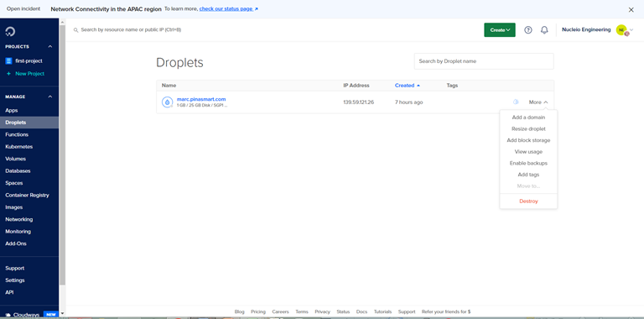Viewport: 644px width, 319px height.
Task: Click the first-project icon in sidebar
Action: pos(8,60)
